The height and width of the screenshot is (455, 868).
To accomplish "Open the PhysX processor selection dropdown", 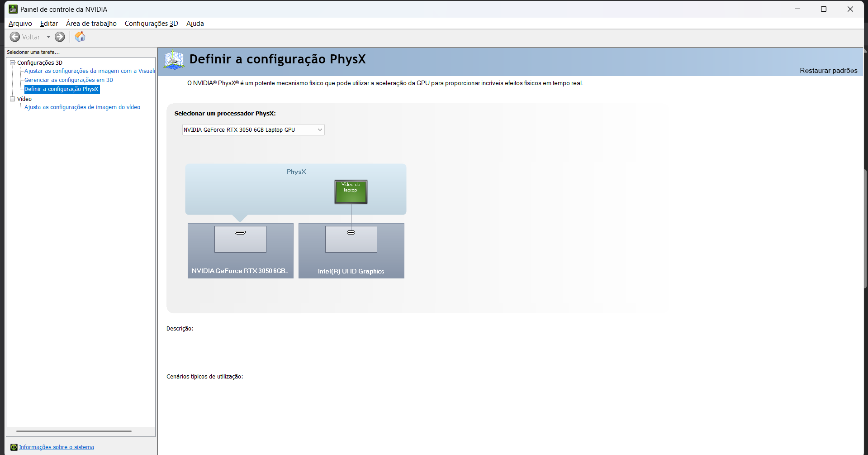I will point(253,130).
